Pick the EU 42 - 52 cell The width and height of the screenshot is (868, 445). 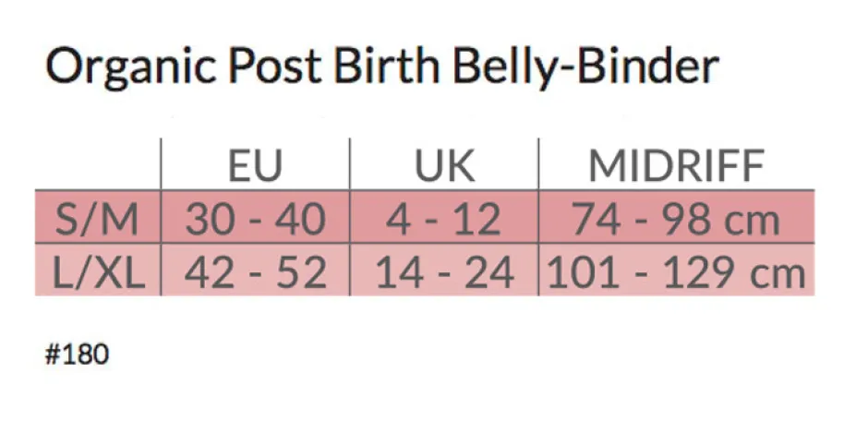click(255, 274)
